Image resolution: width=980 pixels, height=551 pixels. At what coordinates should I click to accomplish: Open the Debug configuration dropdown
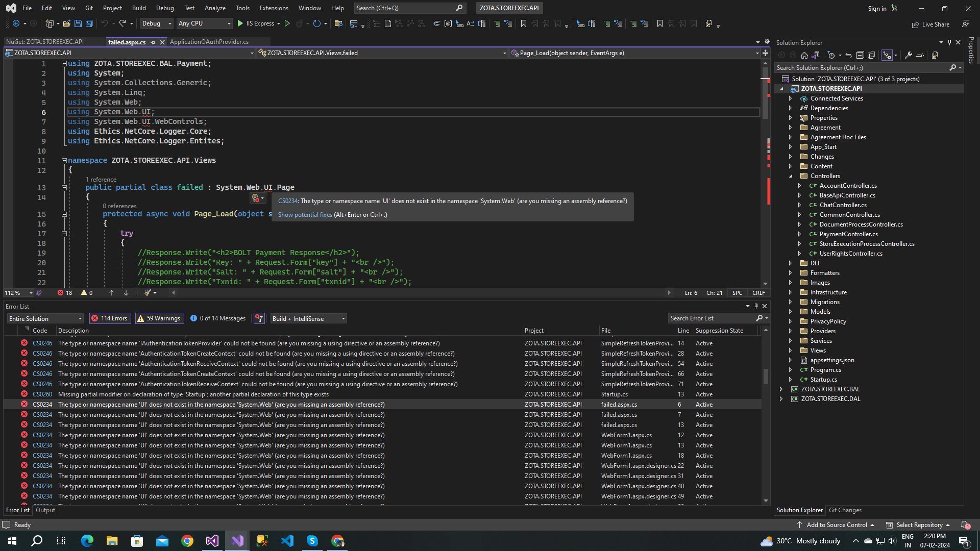[157, 23]
